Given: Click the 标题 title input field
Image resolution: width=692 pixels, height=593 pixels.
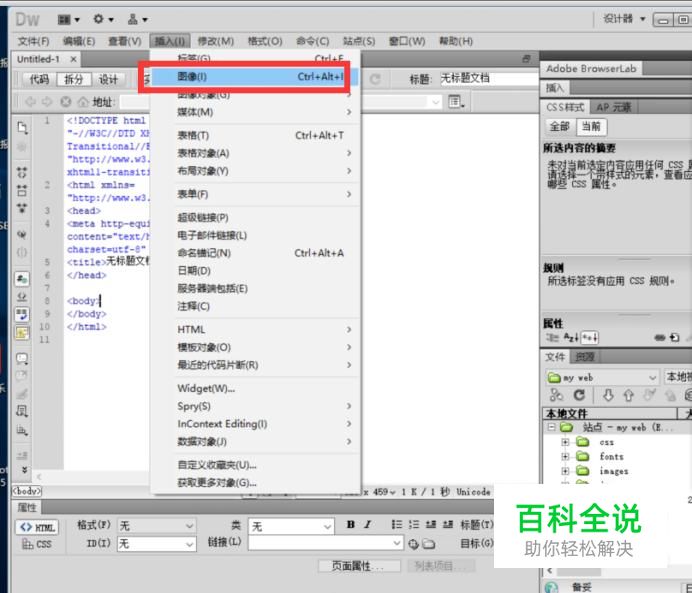Looking at the screenshot, I should point(489,79).
